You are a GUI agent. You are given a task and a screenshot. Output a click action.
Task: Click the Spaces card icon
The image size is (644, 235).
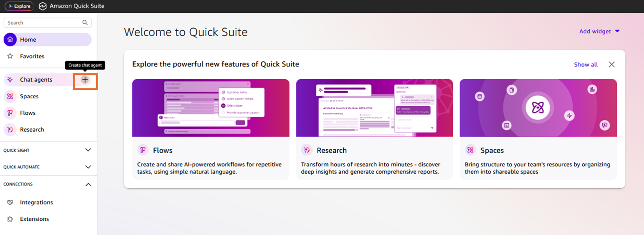470,150
